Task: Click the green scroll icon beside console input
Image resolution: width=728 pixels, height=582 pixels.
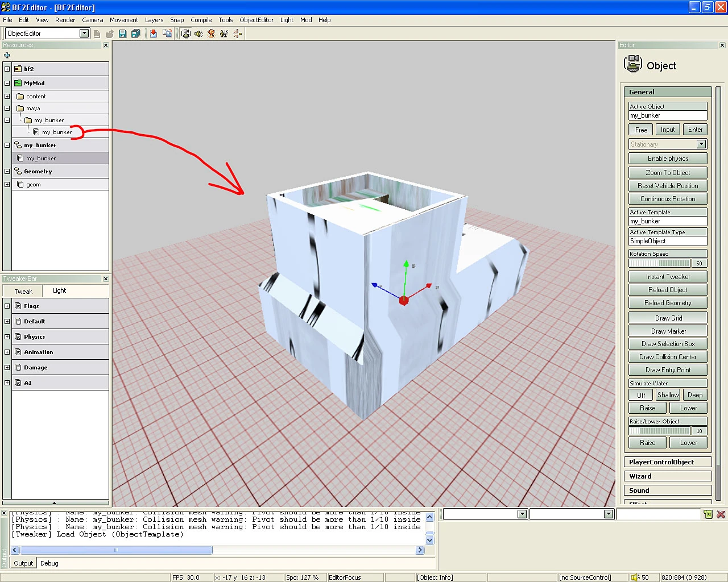Action: [x=708, y=514]
